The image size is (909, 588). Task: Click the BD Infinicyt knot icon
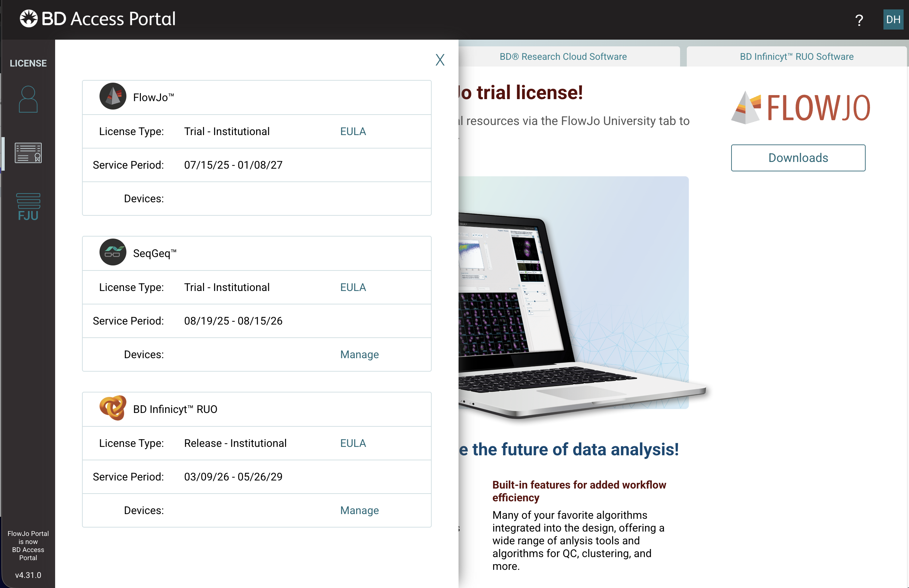pos(113,408)
